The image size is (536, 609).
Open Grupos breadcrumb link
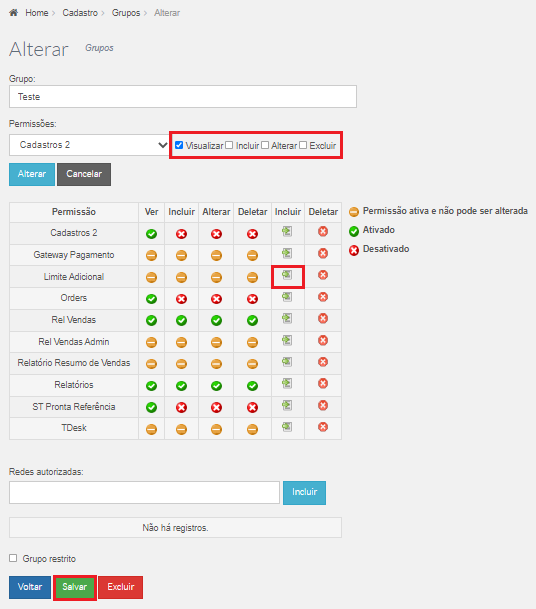tap(126, 13)
